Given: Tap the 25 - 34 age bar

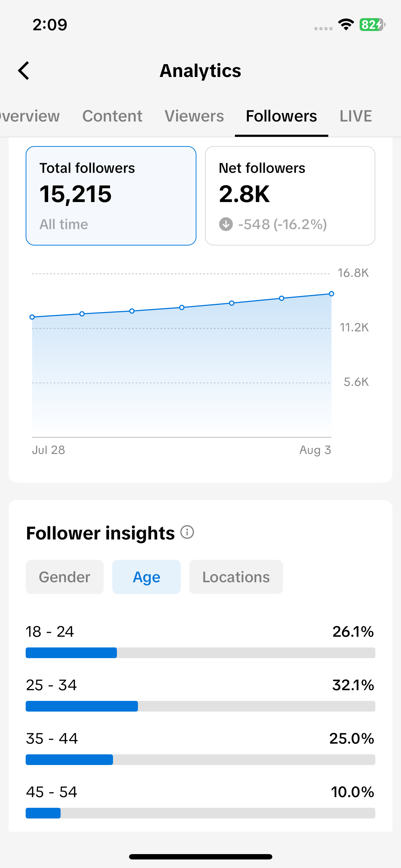Looking at the screenshot, I should [x=200, y=706].
